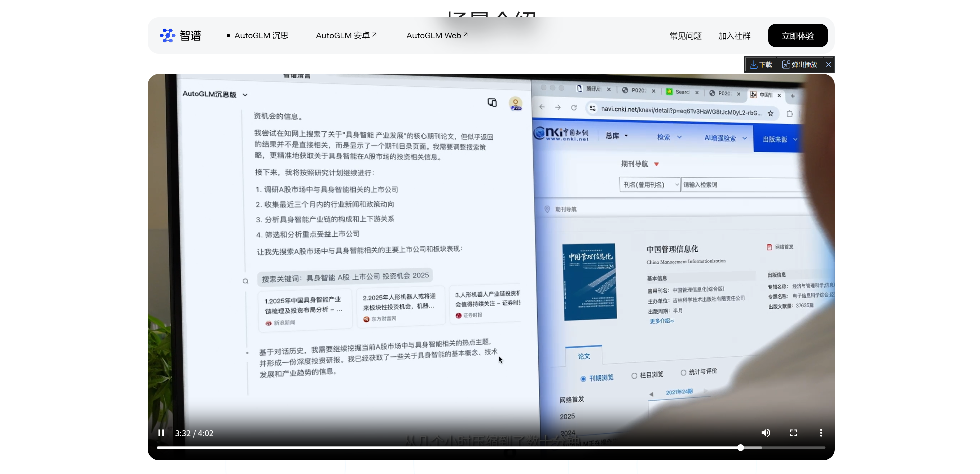The image size is (980, 474).
Task: Go forward in the browser
Action: [x=558, y=108]
